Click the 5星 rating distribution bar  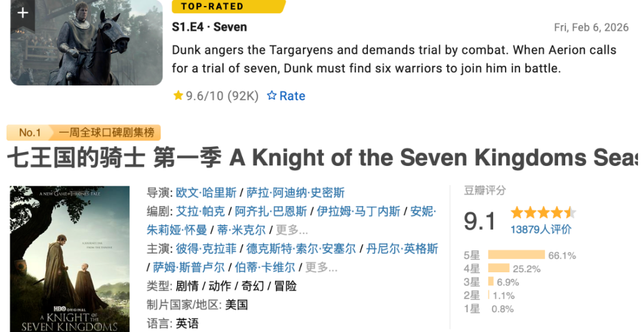(x=516, y=255)
